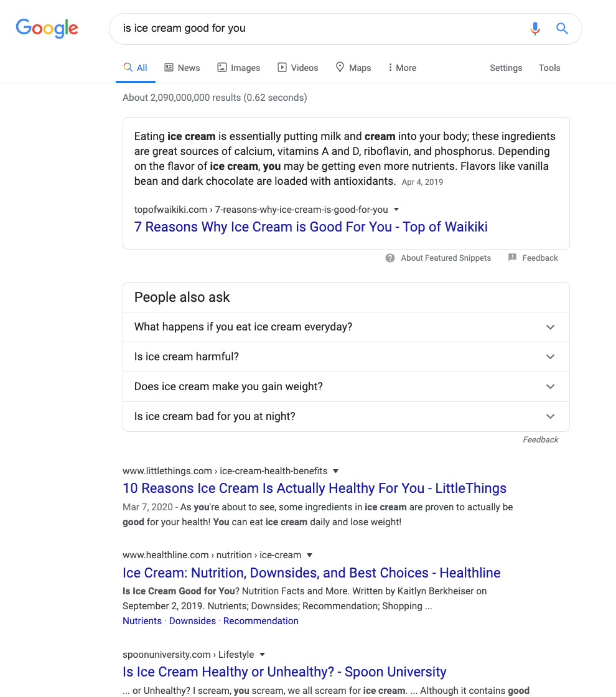Open dropdown arrow next to littlethings.com URL
The width and height of the screenshot is (616, 697).
click(x=336, y=471)
